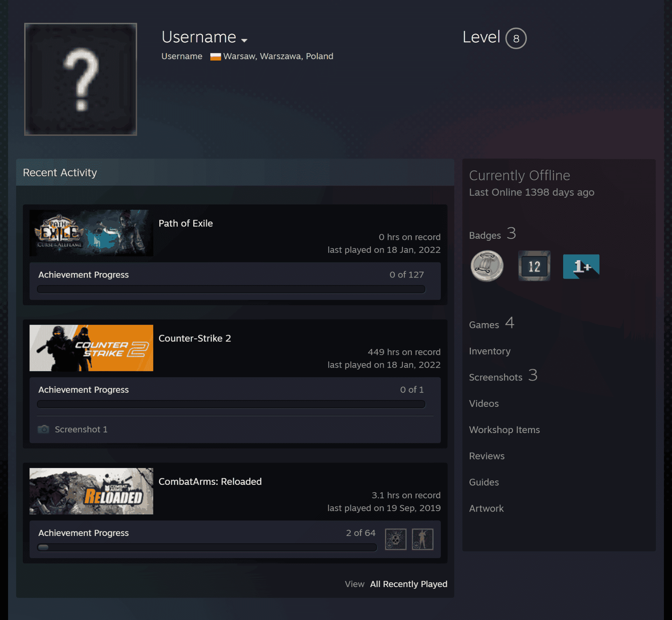
Task: Open the CombatArms: Reloaded title link
Action: click(x=210, y=481)
